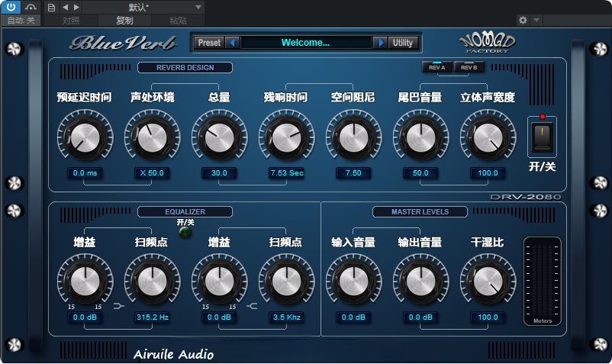Click the 干湿比 knob

click(488, 282)
